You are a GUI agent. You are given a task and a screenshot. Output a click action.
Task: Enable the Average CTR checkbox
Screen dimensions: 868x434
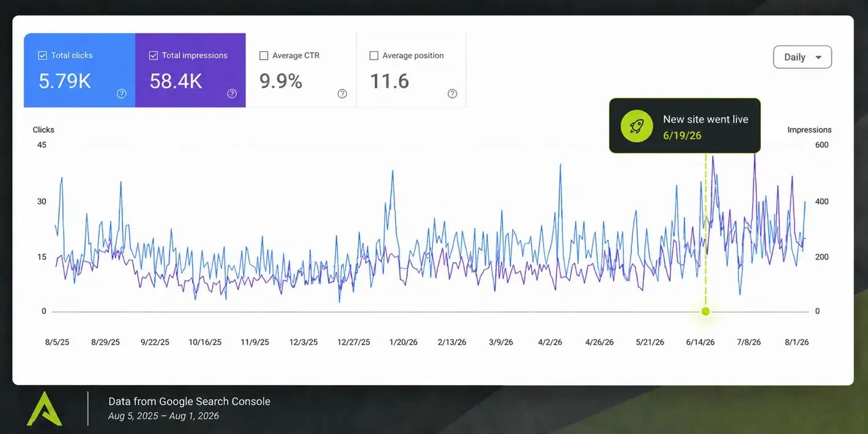(x=264, y=55)
